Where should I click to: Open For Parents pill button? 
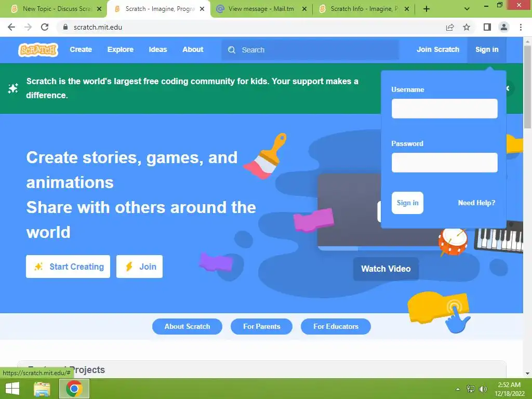point(262,326)
